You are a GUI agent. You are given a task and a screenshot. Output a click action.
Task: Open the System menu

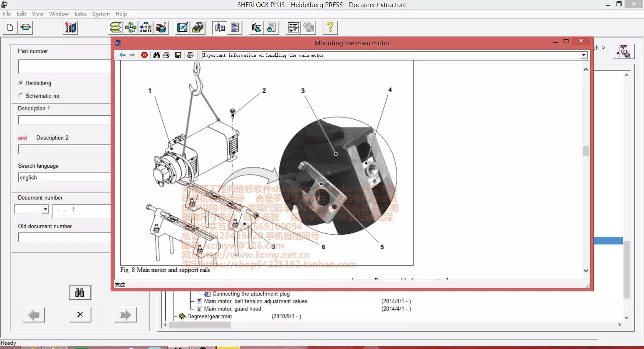tap(101, 14)
